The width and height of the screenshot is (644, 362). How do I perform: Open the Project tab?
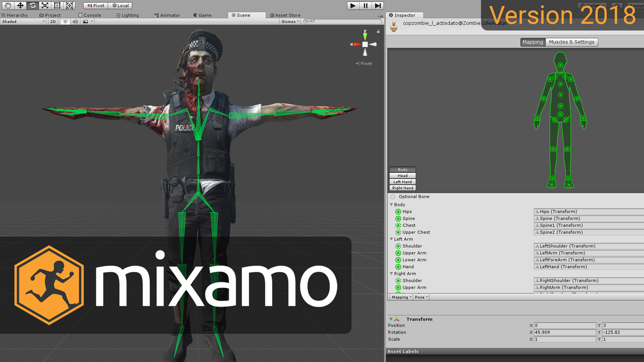point(50,15)
